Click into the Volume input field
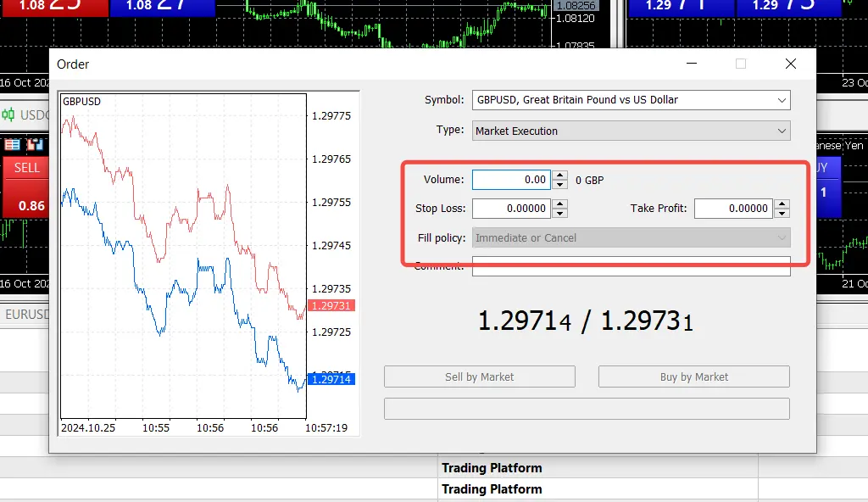 click(x=511, y=180)
